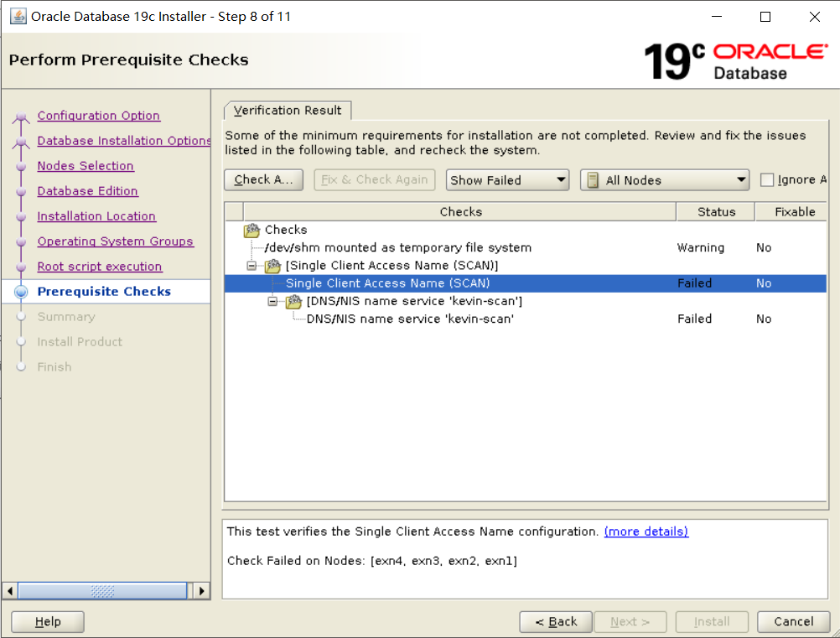Viewport: 840px width, 638px height.
Task: Click the sidebar scroll right arrow
Action: [201, 591]
